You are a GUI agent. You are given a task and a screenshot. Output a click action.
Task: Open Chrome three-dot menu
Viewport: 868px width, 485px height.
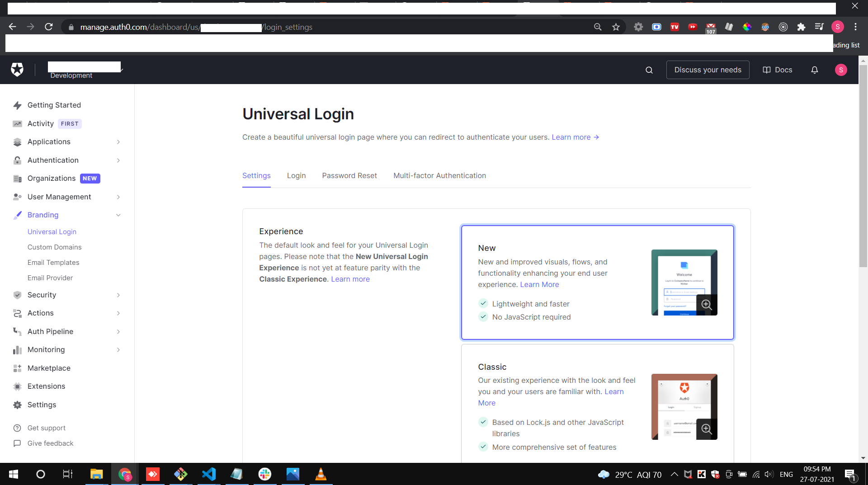click(856, 27)
